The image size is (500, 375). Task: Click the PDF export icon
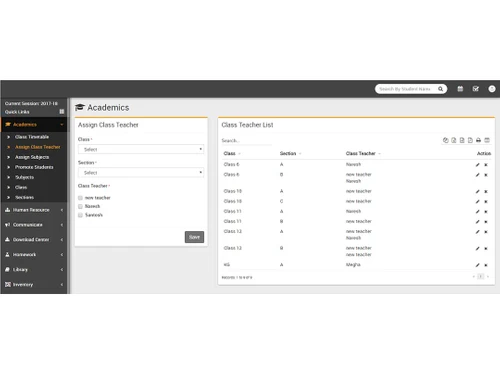coord(470,140)
